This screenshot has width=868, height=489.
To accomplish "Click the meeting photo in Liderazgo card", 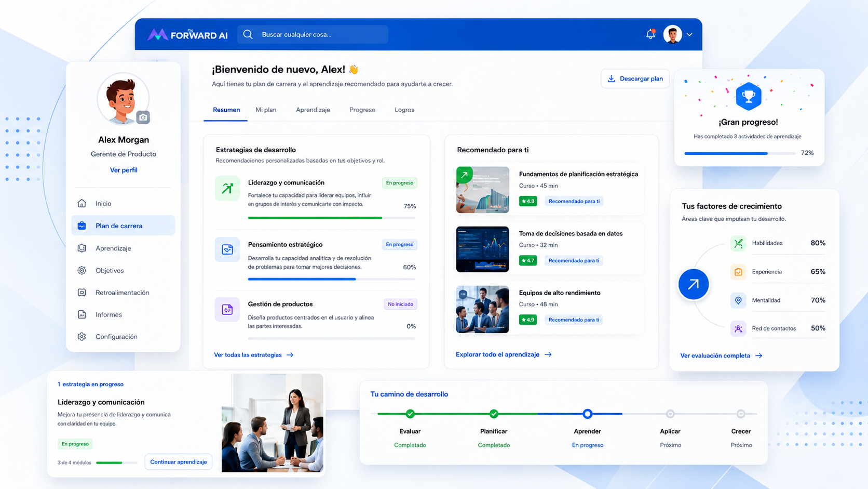I will [273, 423].
